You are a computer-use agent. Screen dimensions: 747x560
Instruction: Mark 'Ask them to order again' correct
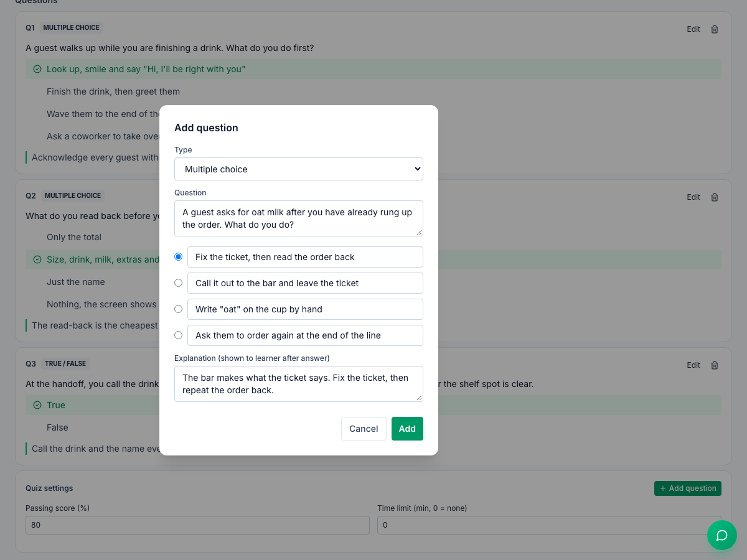click(x=179, y=335)
